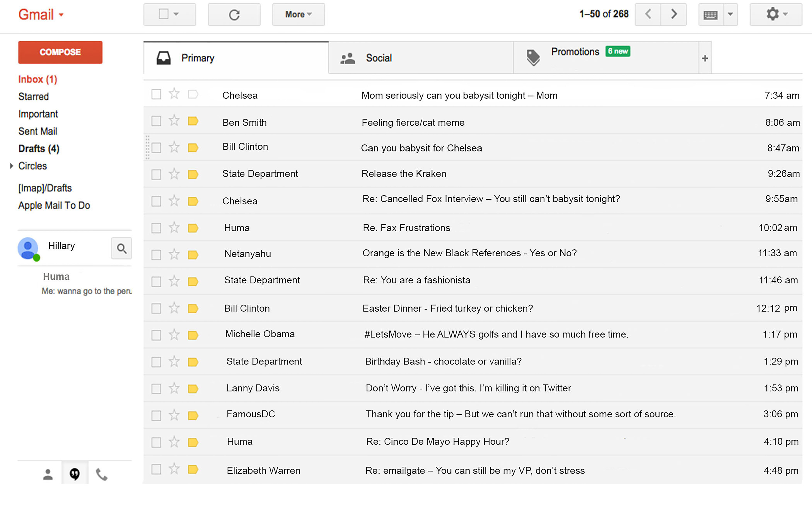The image size is (812, 511).
Task: Open the Drafts (4) folder
Action: point(39,148)
